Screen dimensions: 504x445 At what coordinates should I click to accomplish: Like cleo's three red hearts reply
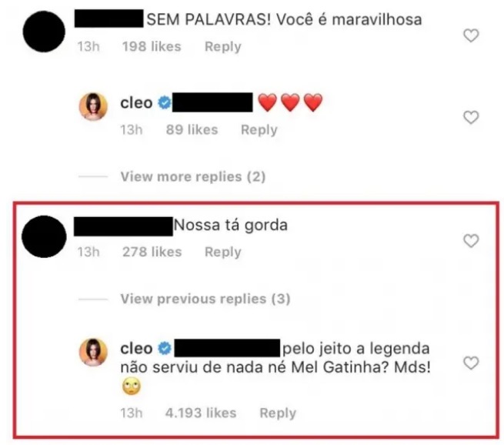click(x=471, y=117)
